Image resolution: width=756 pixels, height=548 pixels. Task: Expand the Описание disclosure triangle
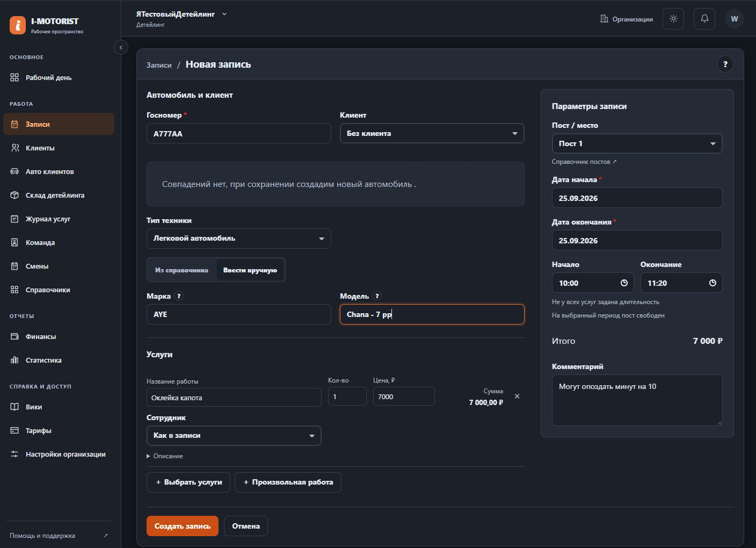[148, 456]
